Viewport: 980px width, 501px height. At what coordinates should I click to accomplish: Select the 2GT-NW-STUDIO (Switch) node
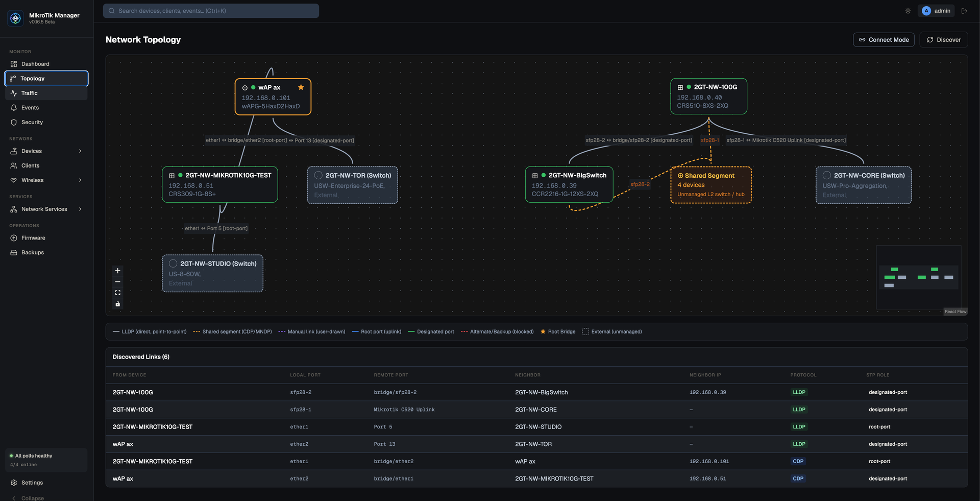tap(213, 273)
